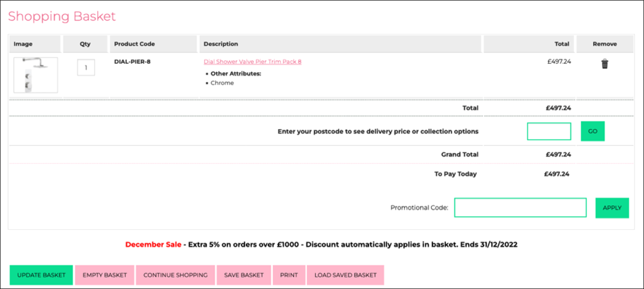This screenshot has height=289, width=644.
Task: Open the Dial Shower Valve Pier Trim Pack 8 link
Action: click(251, 61)
